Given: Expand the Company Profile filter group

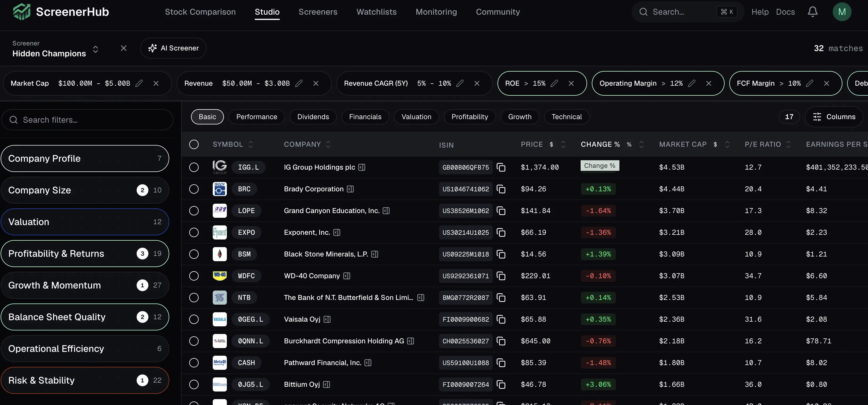Looking at the screenshot, I should (85, 158).
